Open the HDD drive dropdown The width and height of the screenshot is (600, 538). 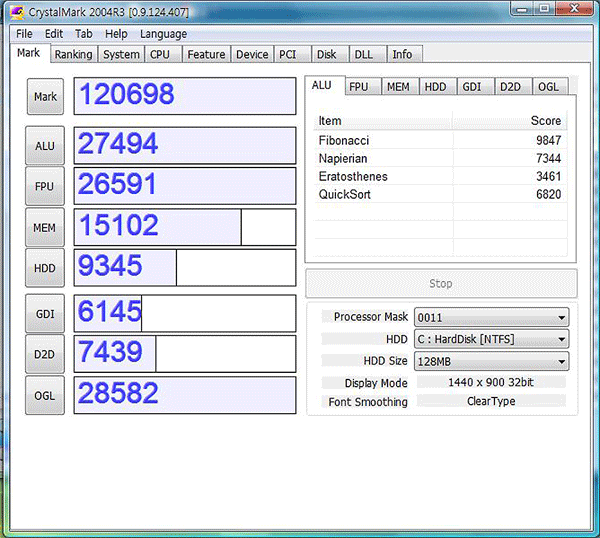point(491,339)
